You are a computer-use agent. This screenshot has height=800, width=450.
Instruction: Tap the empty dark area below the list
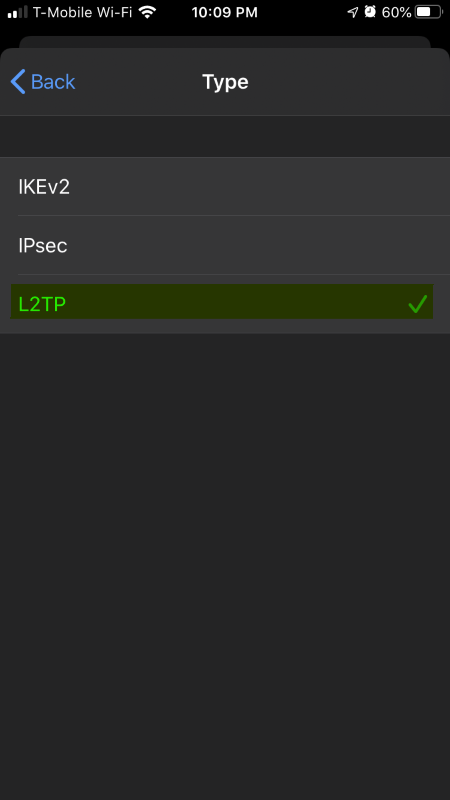click(x=225, y=566)
